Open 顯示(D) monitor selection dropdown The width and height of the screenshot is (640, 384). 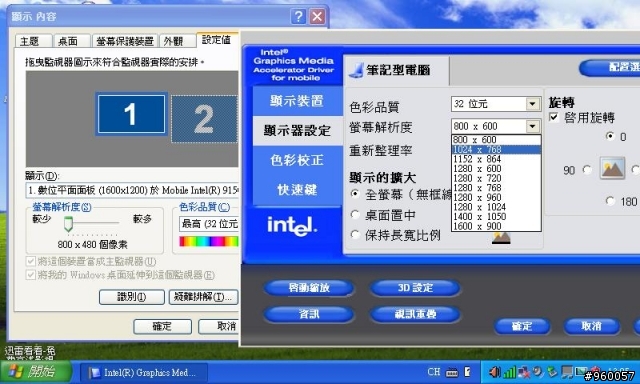pos(132,190)
